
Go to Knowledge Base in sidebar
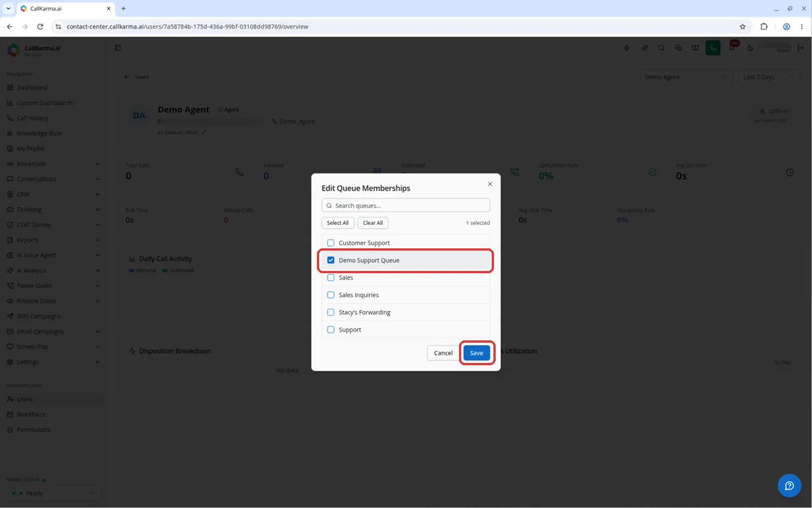tap(39, 133)
